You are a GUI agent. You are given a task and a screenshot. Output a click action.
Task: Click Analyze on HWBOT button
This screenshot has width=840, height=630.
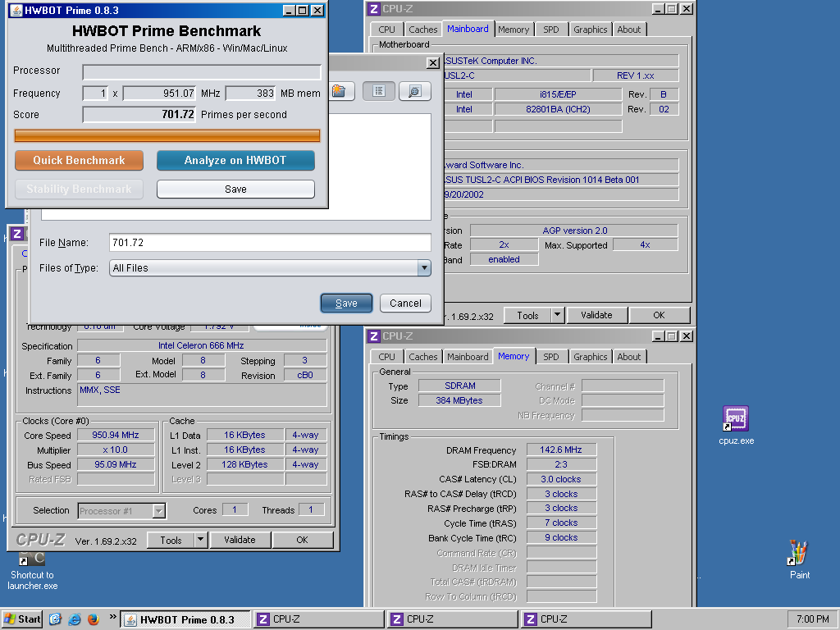(235, 160)
